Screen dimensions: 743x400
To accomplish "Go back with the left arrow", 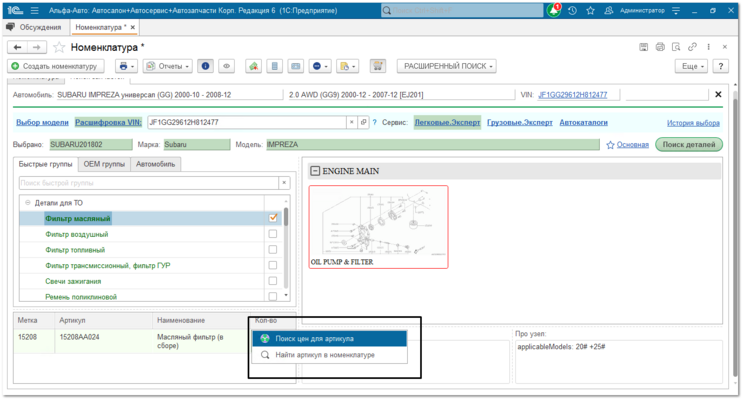I will (18, 47).
